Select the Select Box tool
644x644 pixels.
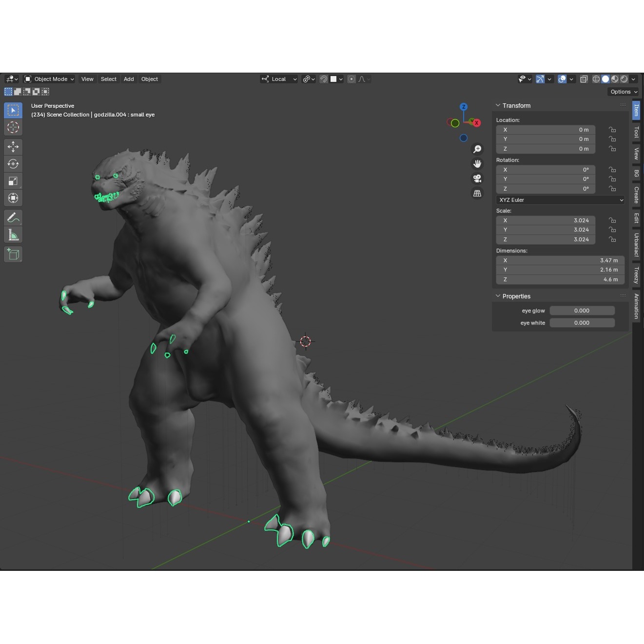pos(13,110)
